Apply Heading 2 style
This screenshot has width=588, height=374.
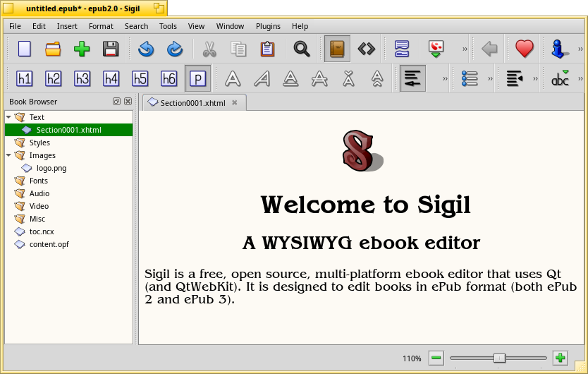pos(54,78)
